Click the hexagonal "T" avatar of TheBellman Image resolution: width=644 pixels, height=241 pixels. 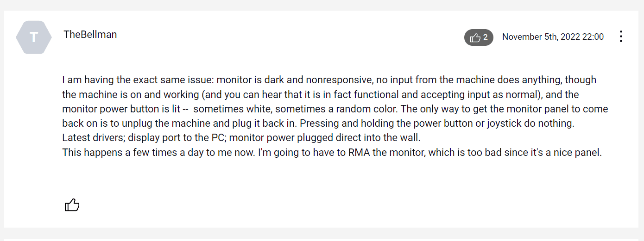[x=34, y=37]
